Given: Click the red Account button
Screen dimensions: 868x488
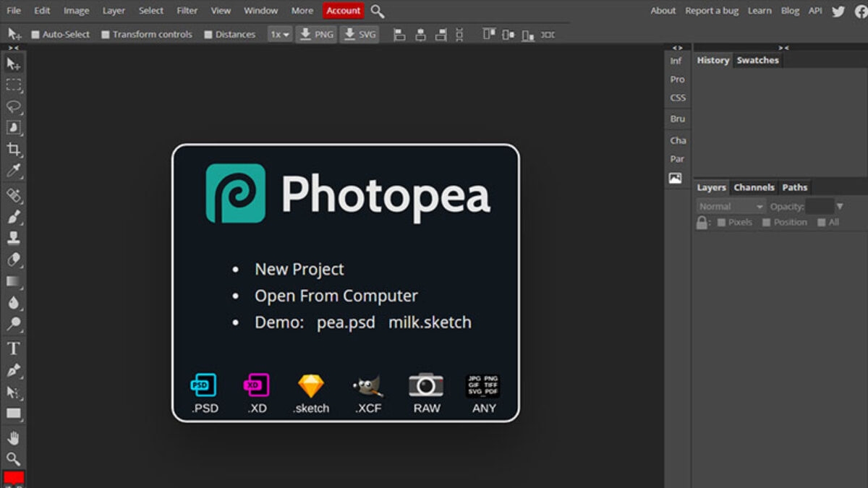Looking at the screenshot, I should tap(344, 11).
